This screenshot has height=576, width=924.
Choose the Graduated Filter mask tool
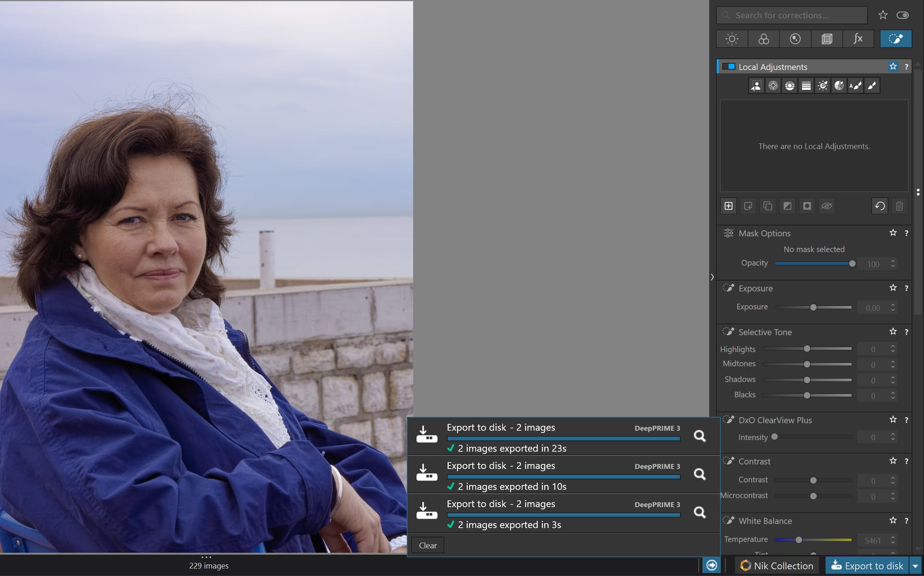(x=806, y=86)
